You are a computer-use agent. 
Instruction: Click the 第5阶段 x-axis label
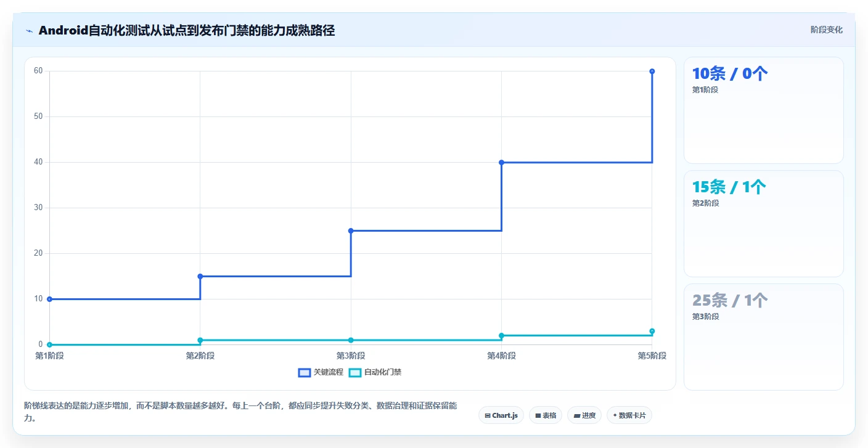pos(652,356)
